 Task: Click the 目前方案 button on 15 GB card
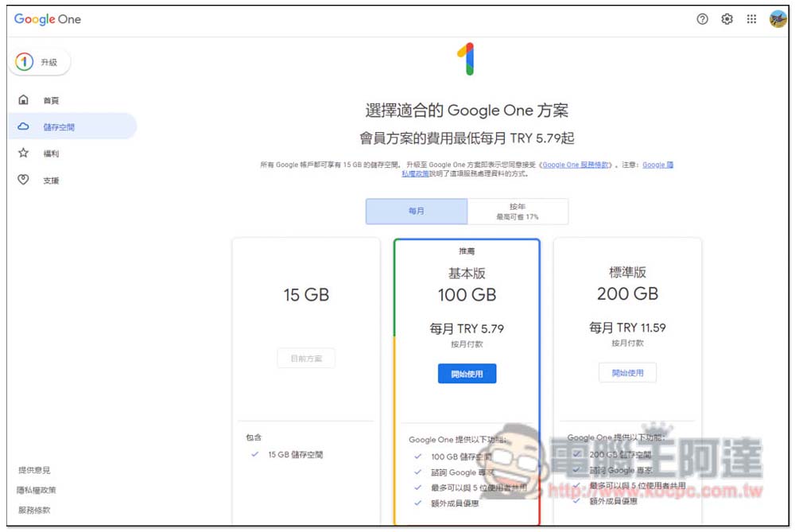[306, 358]
